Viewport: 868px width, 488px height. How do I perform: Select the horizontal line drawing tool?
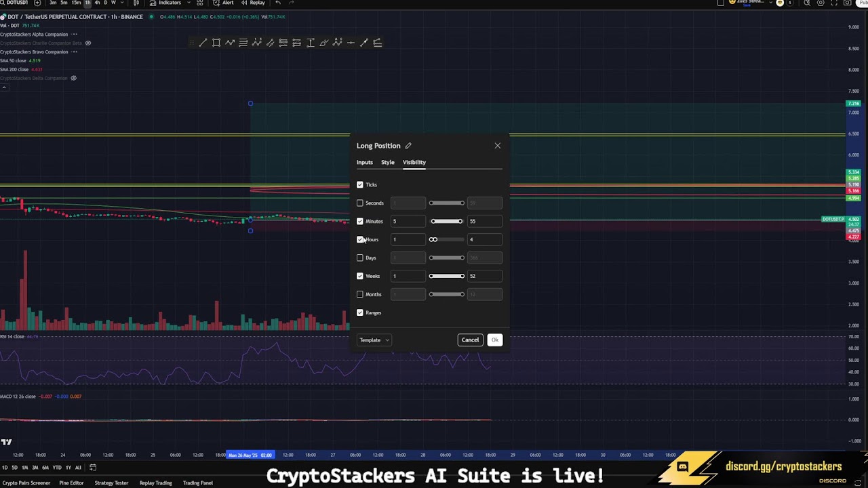coord(351,43)
